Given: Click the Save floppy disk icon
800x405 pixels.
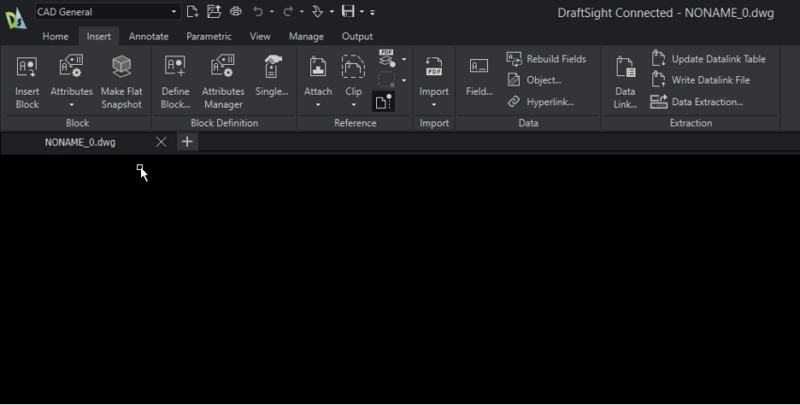Looking at the screenshot, I should click(348, 11).
